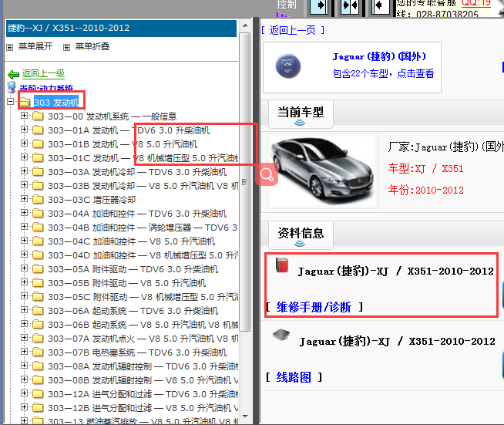504x425 pixels.
Task: Expand 303—06A 起动系统 TDV6 node
Action: pyautogui.click(x=24, y=310)
